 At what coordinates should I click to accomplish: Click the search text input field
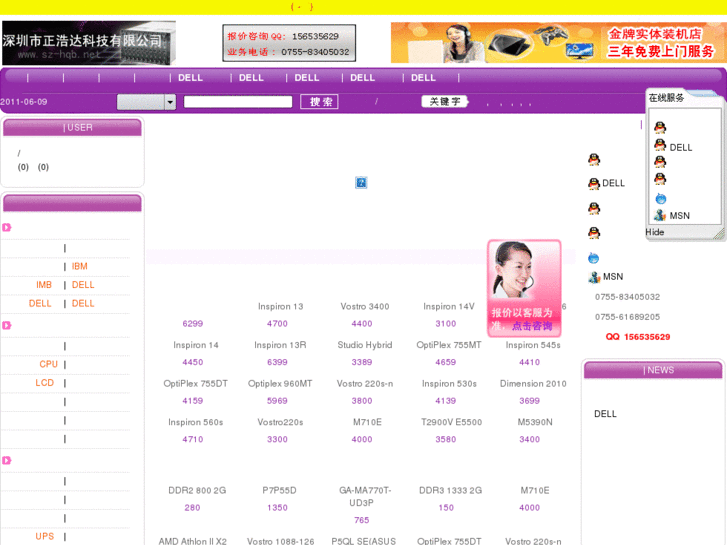(238, 102)
